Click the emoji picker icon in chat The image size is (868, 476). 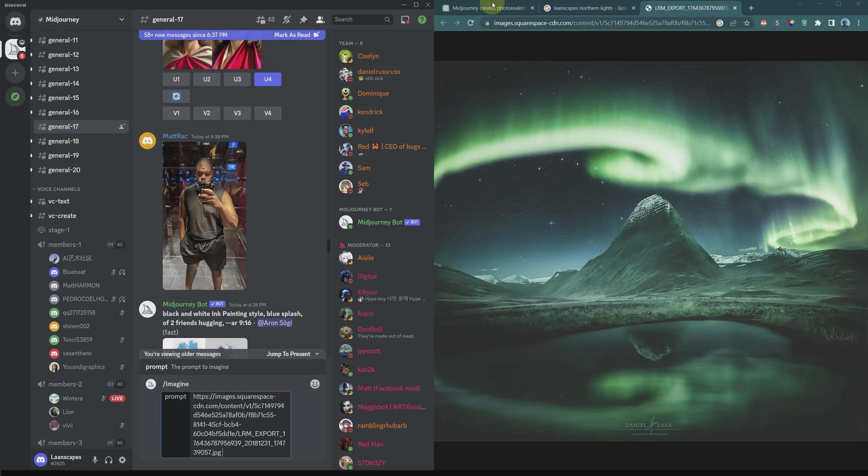(314, 384)
